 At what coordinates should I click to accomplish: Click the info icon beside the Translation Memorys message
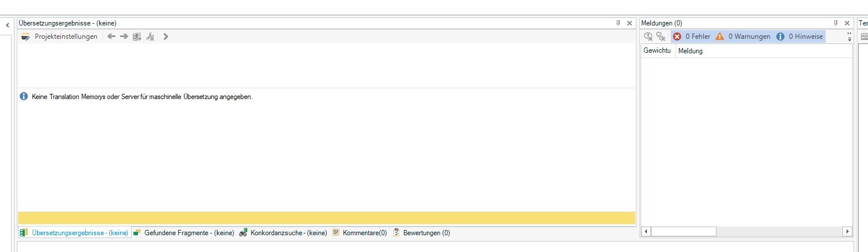[x=24, y=97]
